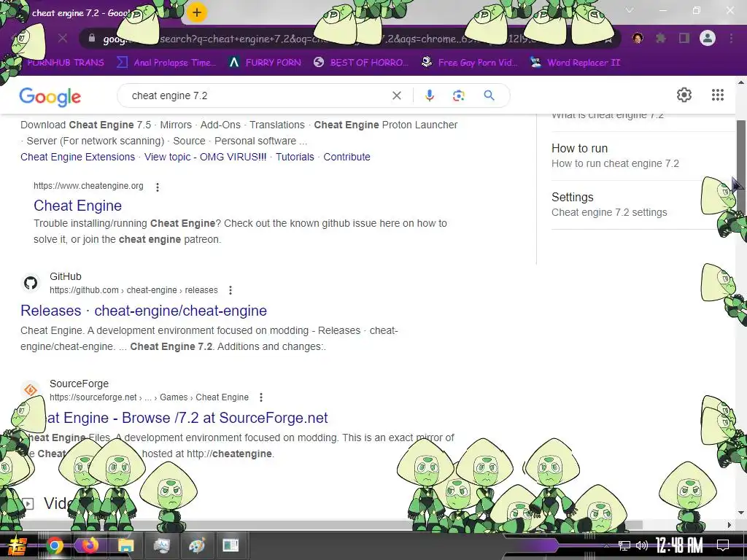Open the View topic - OMG VIRUS!!! link
The width and height of the screenshot is (747, 560).
[x=205, y=157]
